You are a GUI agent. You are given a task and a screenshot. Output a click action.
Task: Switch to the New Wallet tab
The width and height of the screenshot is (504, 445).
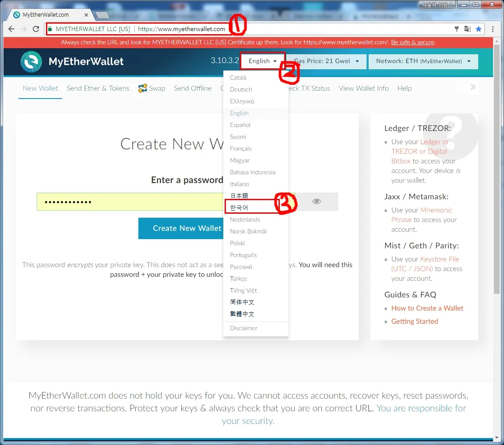point(40,88)
